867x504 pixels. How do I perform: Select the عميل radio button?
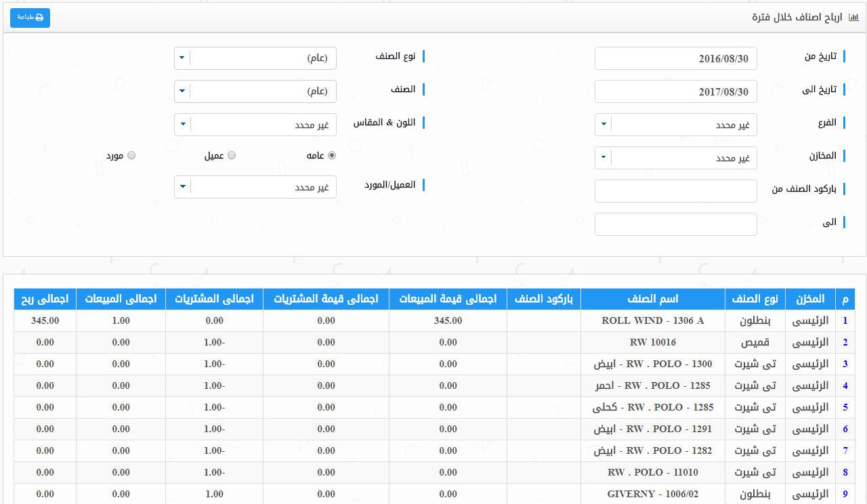(x=232, y=155)
